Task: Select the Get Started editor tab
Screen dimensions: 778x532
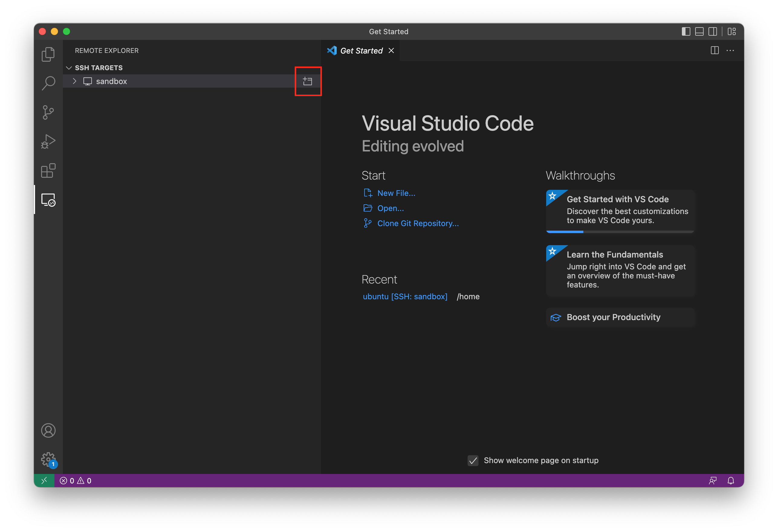Action: click(360, 50)
